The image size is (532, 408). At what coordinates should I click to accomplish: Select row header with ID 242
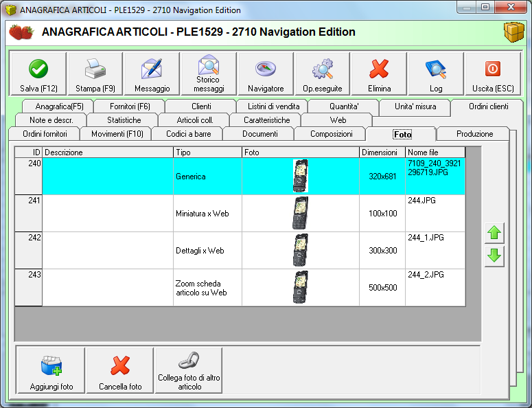coord(29,251)
